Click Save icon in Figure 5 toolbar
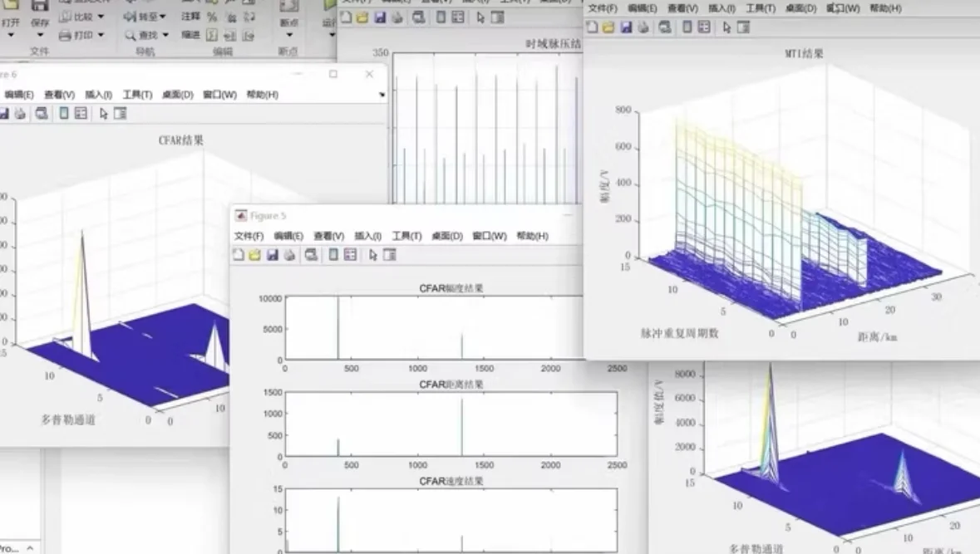Image resolution: width=980 pixels, height=554 pixels. pos(272,255)
